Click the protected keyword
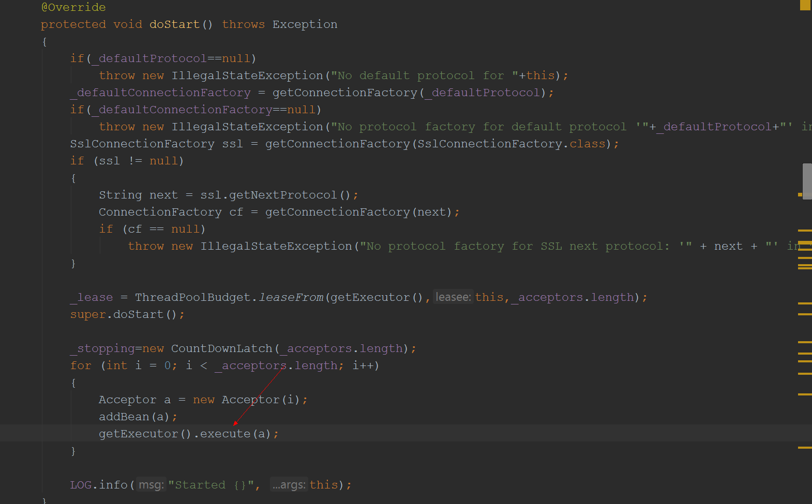Screen dimensions: 812x504 click(x=73, y=24)
